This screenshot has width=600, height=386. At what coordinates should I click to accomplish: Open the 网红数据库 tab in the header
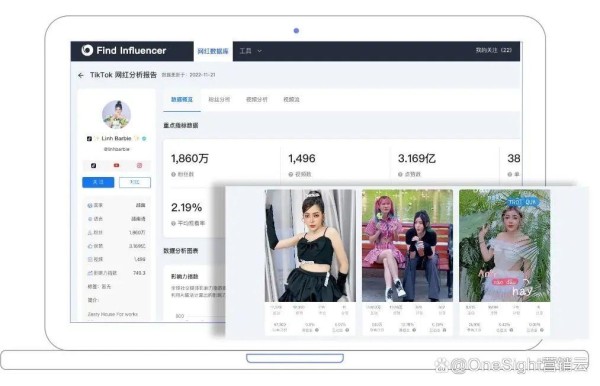tap(213, 51)
